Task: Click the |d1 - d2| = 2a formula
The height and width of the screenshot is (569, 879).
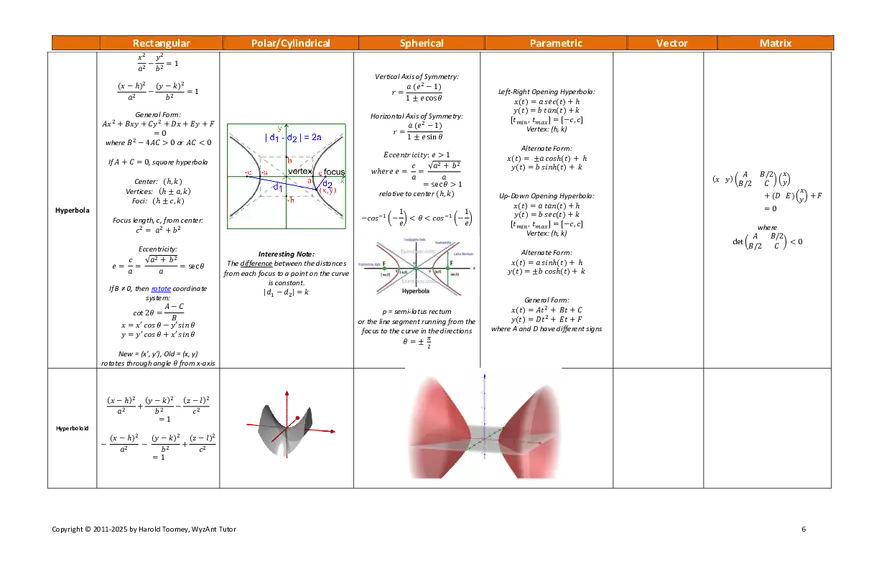Action: click(293, 137)
